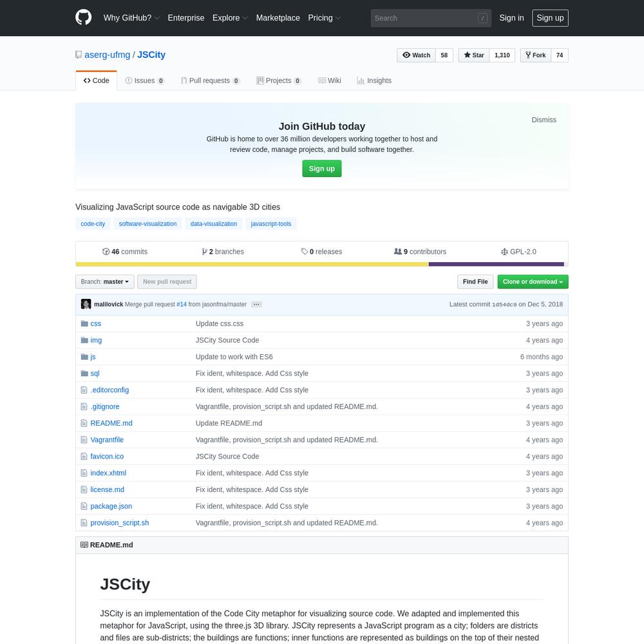Click the branches git-branch icon
Image resolution: width=644 pixels, height=644 pixels.
pos(204,251)
